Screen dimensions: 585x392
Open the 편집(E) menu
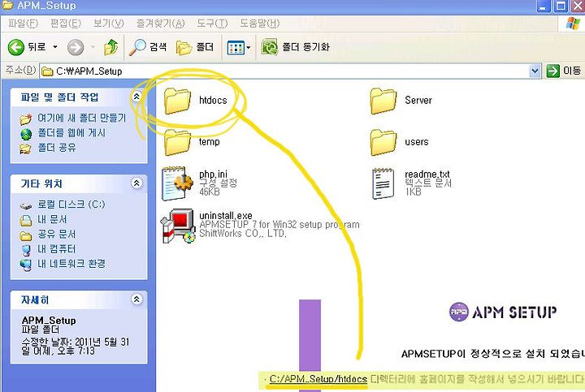pyautogui.click(x=66, y=24)
